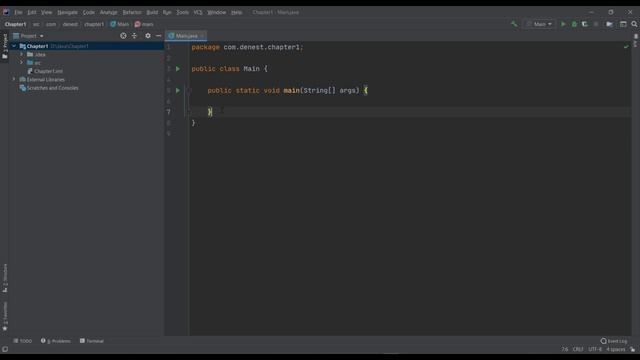Click the Chapter1 breadcrumb in navigation bar

pyautogui.click(x=16, y=24)
